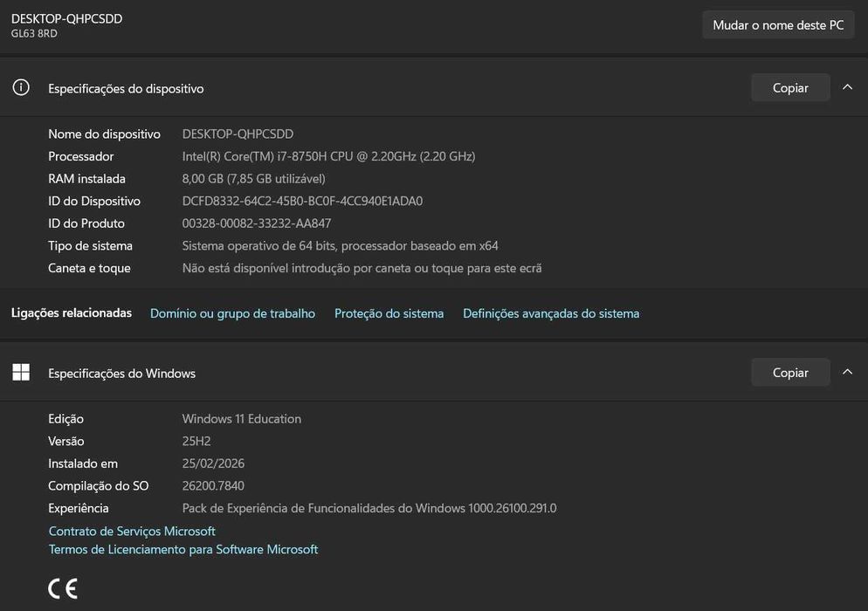Click the info icon beside Especificações do dispositivo
Screen dimensions: 868x611
[x=21, y=87]
